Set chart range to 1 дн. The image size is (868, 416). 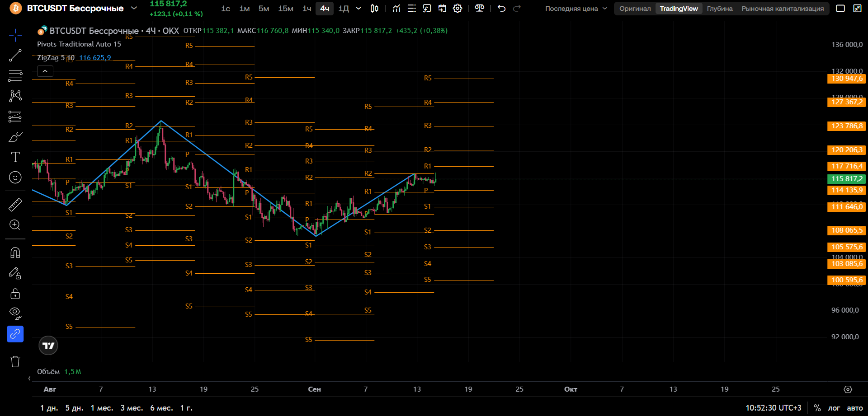tap(49, 408)
